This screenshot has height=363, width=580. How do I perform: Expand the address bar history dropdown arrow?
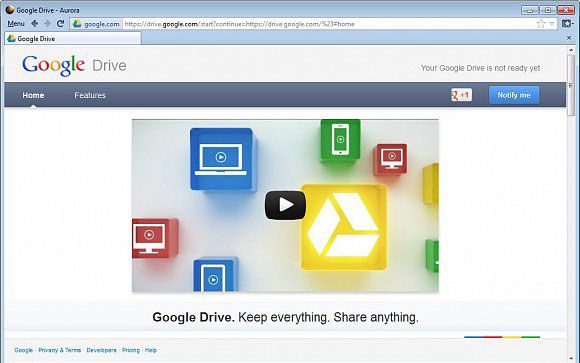coord(552,24)
